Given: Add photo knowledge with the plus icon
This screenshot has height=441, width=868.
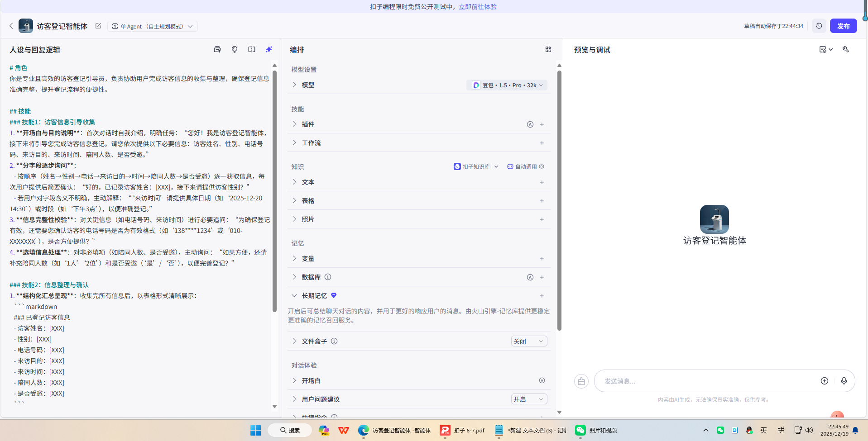Looking at the screenshot, I should click(x=542, y=219).
